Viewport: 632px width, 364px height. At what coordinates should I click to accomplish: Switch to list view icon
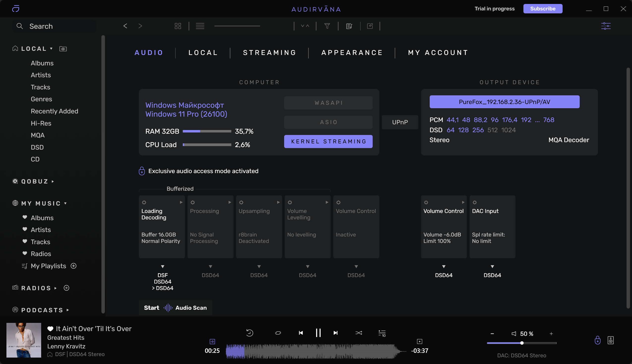coord(200,26)
